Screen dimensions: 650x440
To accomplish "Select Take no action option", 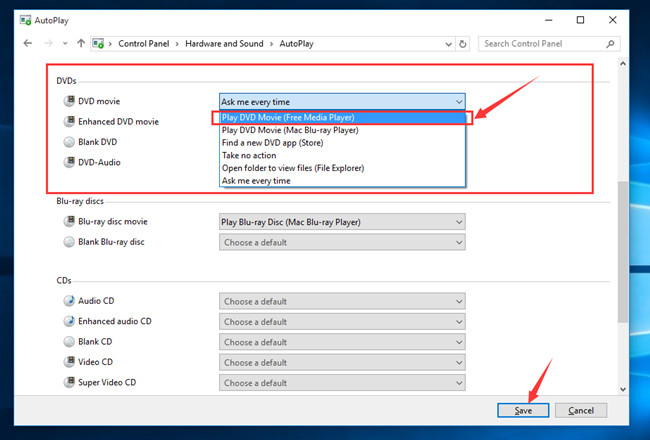I will (x=340, y=155).
